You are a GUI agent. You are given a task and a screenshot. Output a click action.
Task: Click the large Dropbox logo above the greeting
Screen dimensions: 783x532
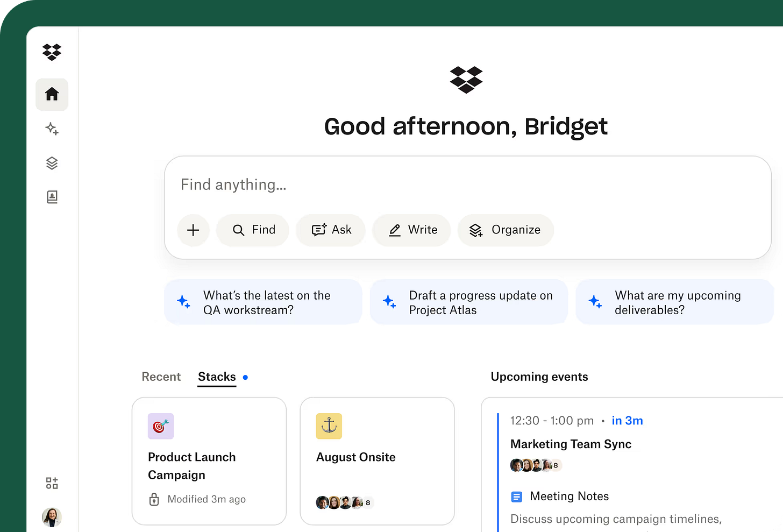coord(466,80)
